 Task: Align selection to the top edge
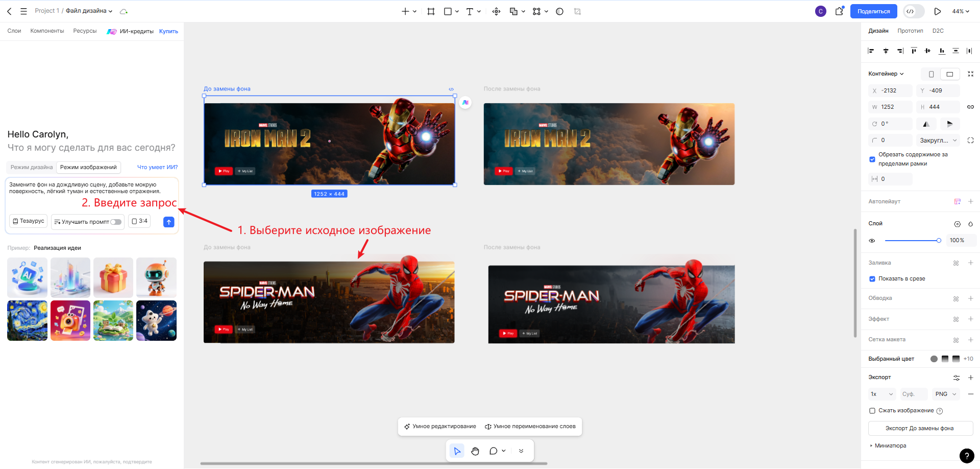914,51
